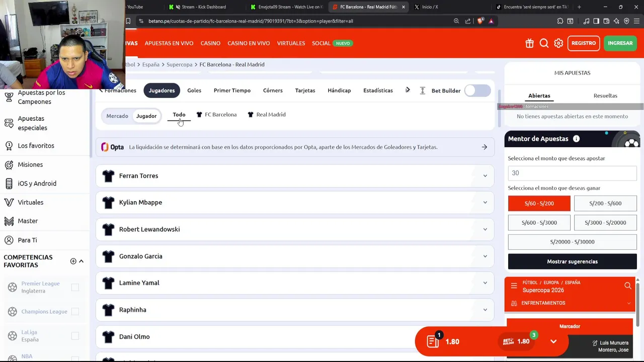
Task: Click the bookmark icon left of URL
Action: pyautogui.click(x=128, y=21)
